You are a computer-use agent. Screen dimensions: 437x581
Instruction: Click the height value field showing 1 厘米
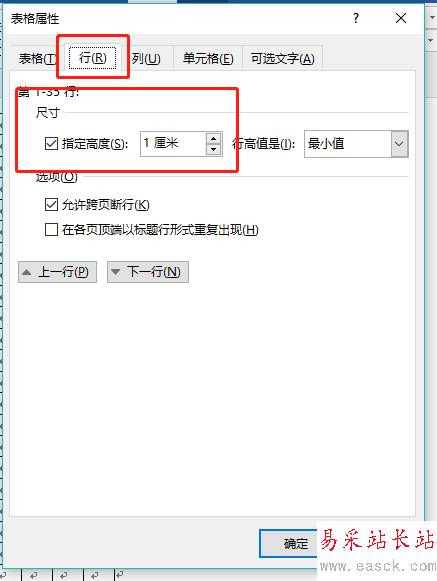(x=173, y=144)
